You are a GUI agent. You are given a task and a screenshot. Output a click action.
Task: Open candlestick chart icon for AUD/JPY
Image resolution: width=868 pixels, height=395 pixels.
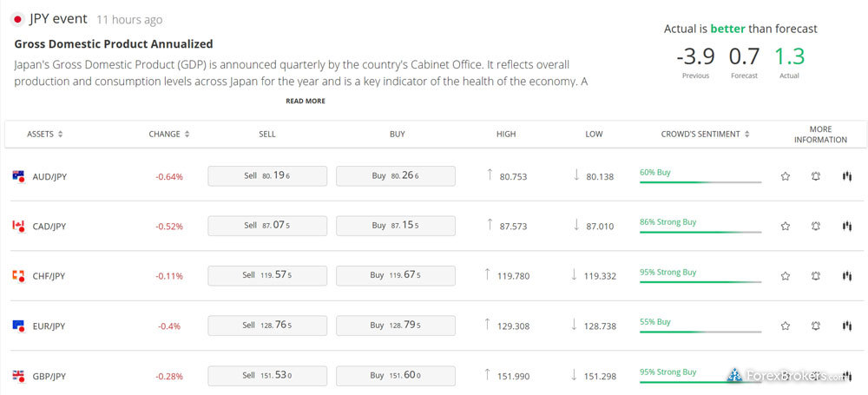coord(846,177)
